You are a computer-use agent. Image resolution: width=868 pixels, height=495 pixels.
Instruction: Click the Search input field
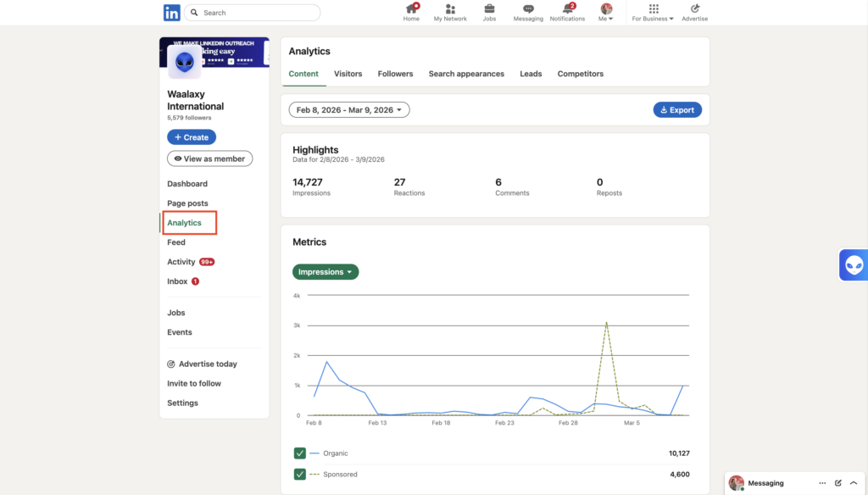(254, 13)
